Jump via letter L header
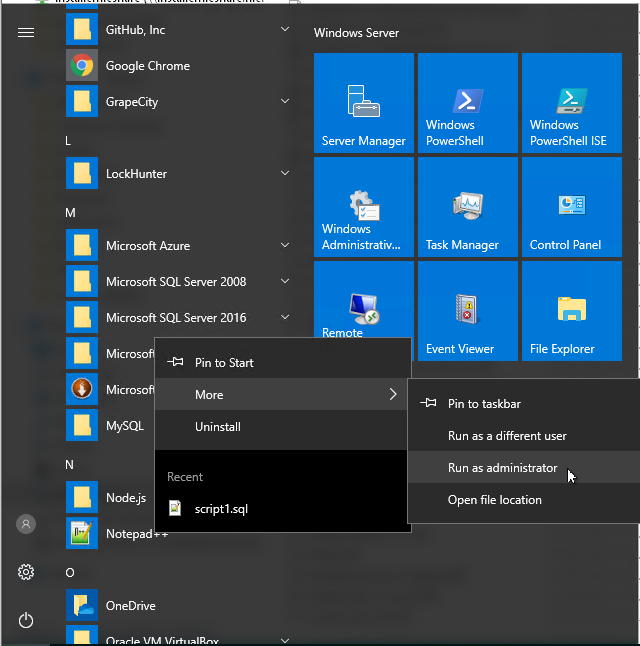640x646 pixels. point(68,141)
